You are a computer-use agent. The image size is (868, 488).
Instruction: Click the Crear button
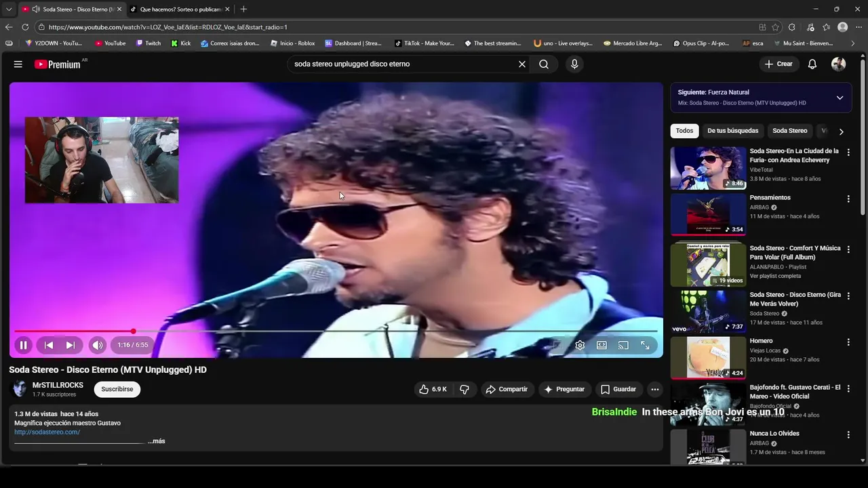778,64
